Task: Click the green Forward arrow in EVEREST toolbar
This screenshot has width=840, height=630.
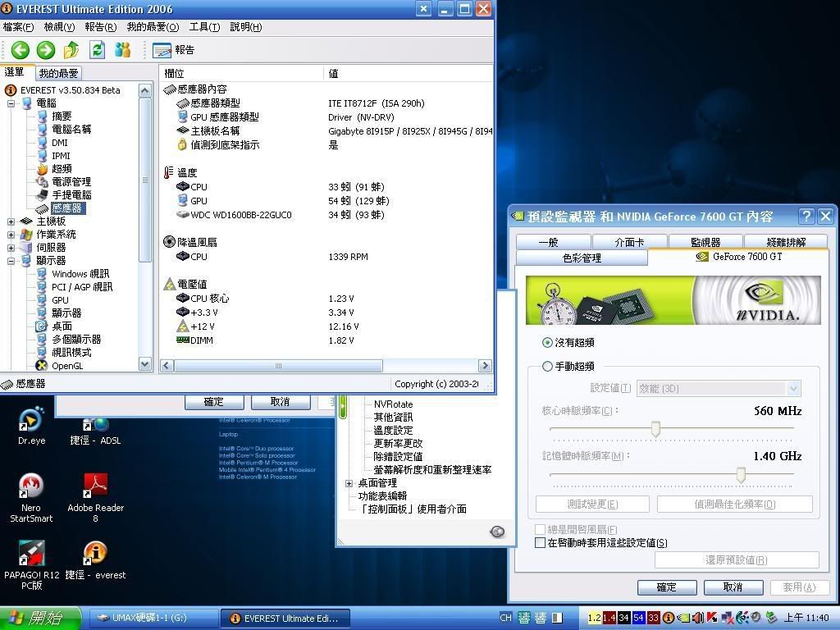Action: pyautogui.click(x=45, y=50)
